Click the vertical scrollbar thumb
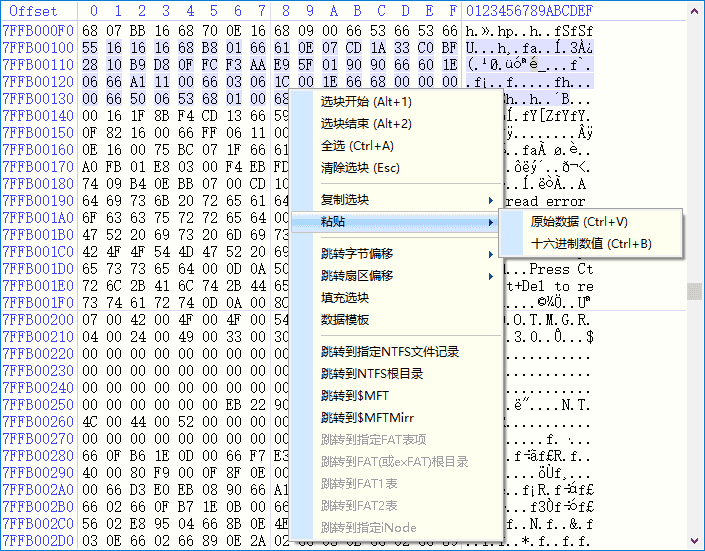 pos(694,290)
